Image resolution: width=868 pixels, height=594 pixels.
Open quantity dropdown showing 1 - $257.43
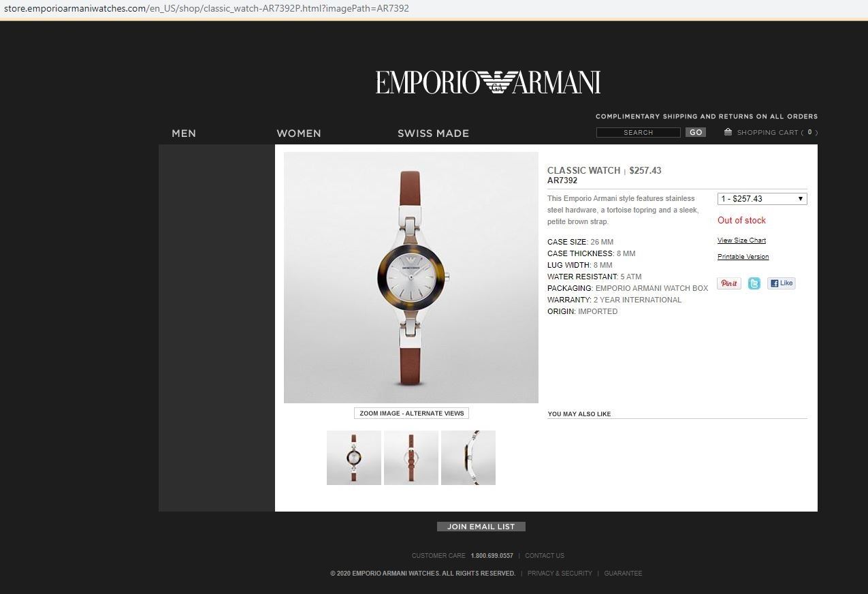pyautogui.click(x=762, y=199)
